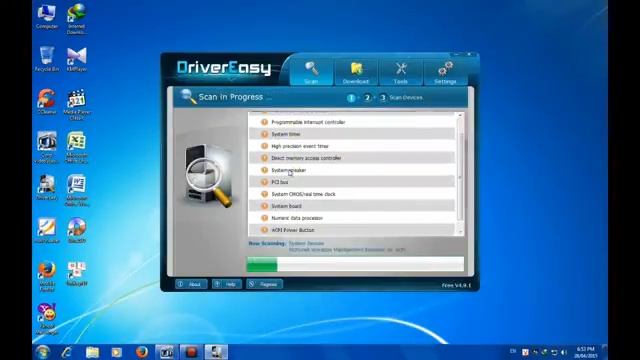
Task: Click the taskbar clock
Action: pos(586,352)
